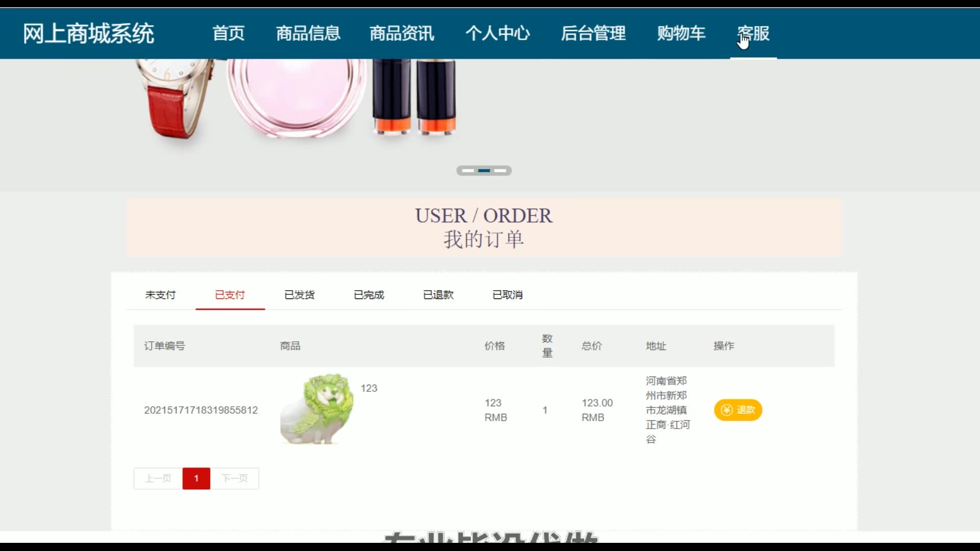The image size is (980, 551).
Task: Click the 网上商城系统 site logo
Action: (88, 34)
